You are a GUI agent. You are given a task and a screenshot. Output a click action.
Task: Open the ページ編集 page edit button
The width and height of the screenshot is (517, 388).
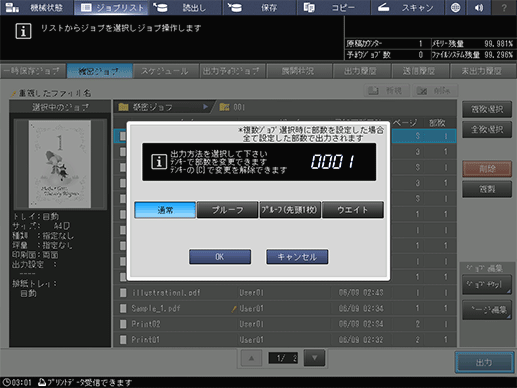click(487, 310)
